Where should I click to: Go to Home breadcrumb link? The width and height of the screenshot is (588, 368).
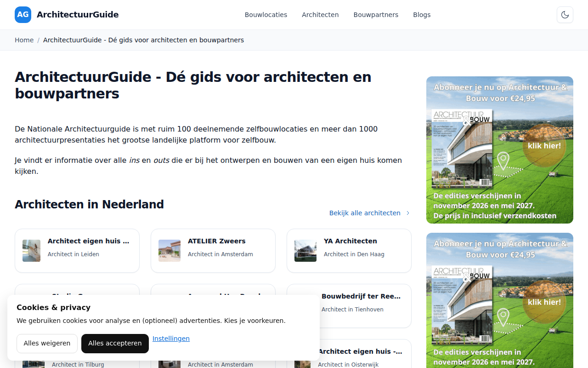pyautogui.click(x=24, y=40)
